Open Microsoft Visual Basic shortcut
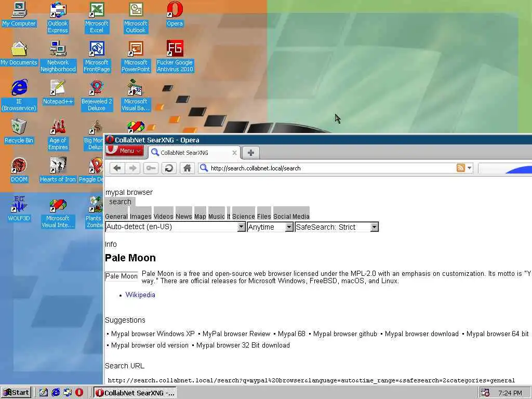 pyautogui.click(x=136, y=96)
